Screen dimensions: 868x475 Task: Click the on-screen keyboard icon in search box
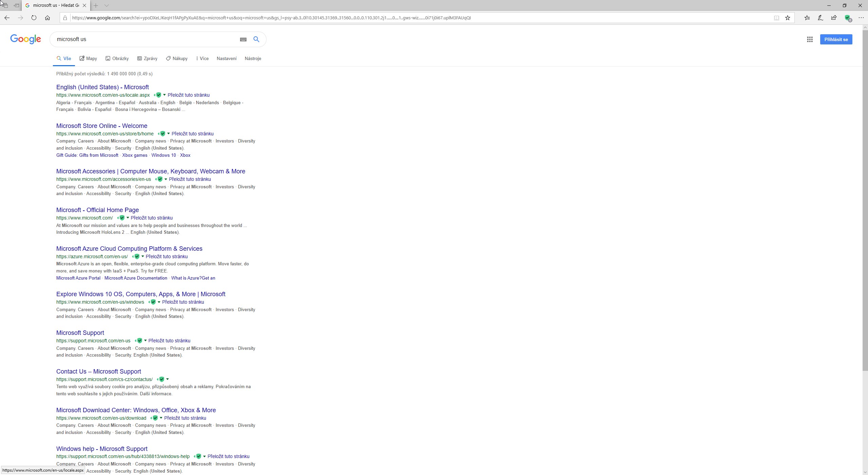243,39
